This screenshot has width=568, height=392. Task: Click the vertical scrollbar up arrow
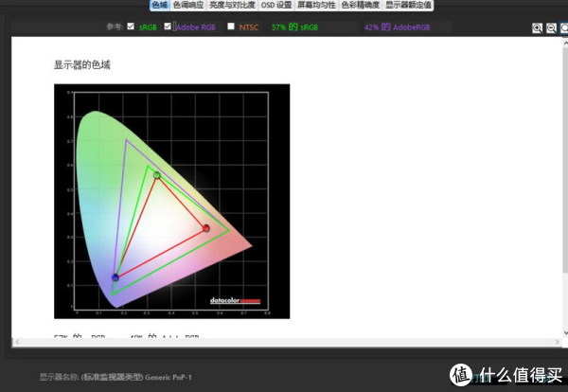(x=565, y=43)
